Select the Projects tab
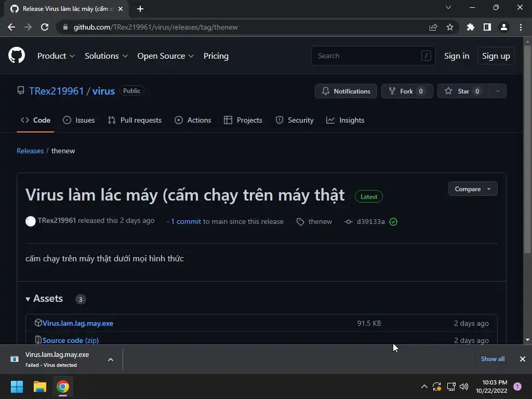This screenshot has width=532, height=399. [x=243, y=120]
